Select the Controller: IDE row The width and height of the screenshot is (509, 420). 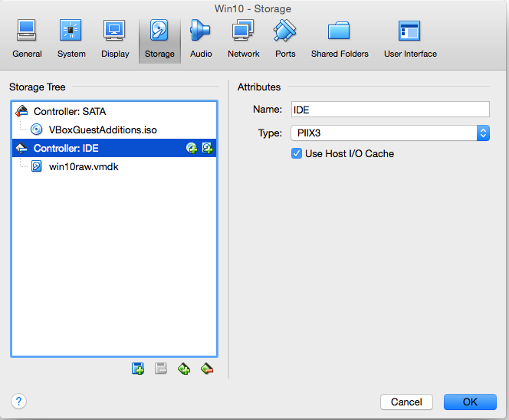coord(114,149)
